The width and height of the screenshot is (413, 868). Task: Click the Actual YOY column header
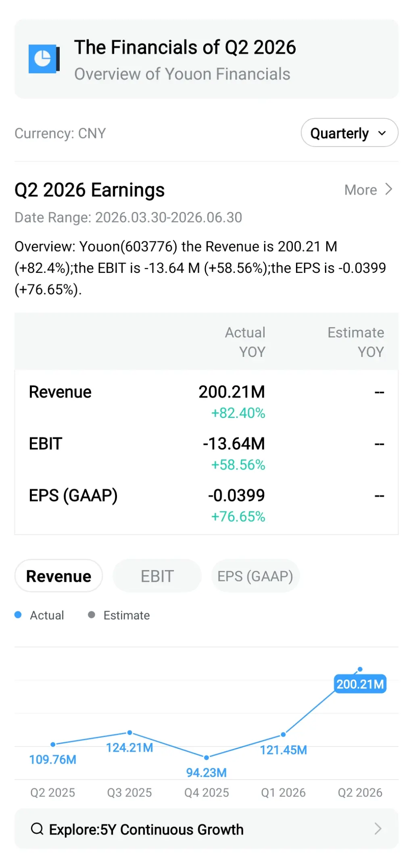(245, 342)
